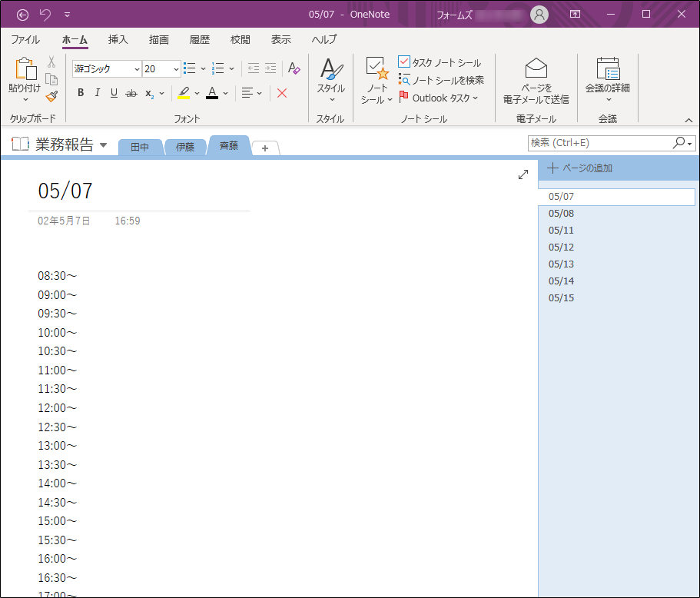Viewport: 700px width, 598px height.
Task: Open the 挿入 ribbon tab
Action: coord(118,39)
